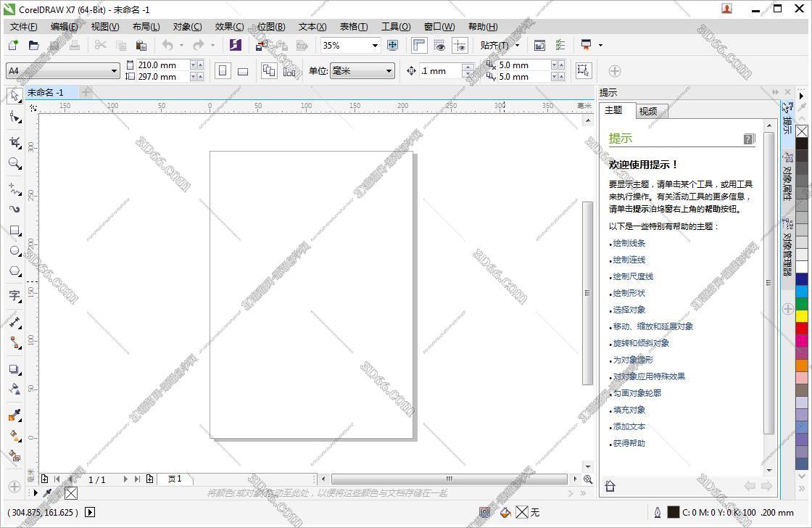Image resolution: width=812 pixels, height=528 pixels.
Task: Open the 绘制形状 hint link
Action: pyautogui.click(x=629, y=293)
